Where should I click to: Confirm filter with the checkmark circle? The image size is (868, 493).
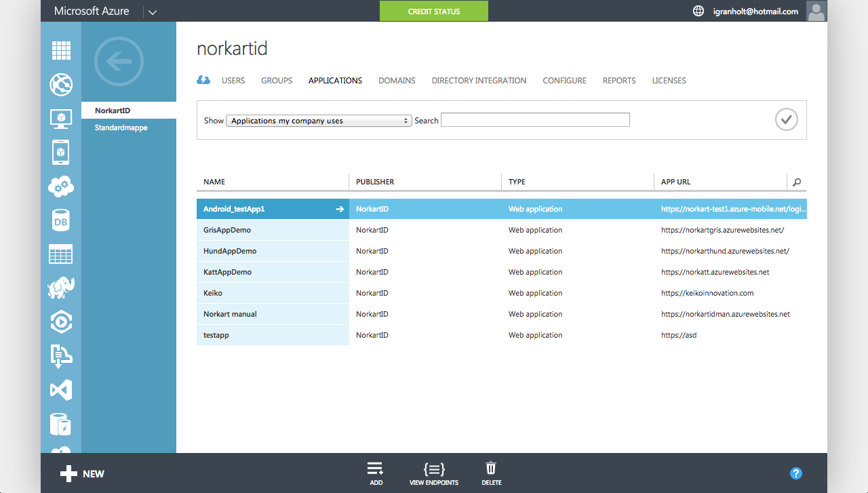787,120
